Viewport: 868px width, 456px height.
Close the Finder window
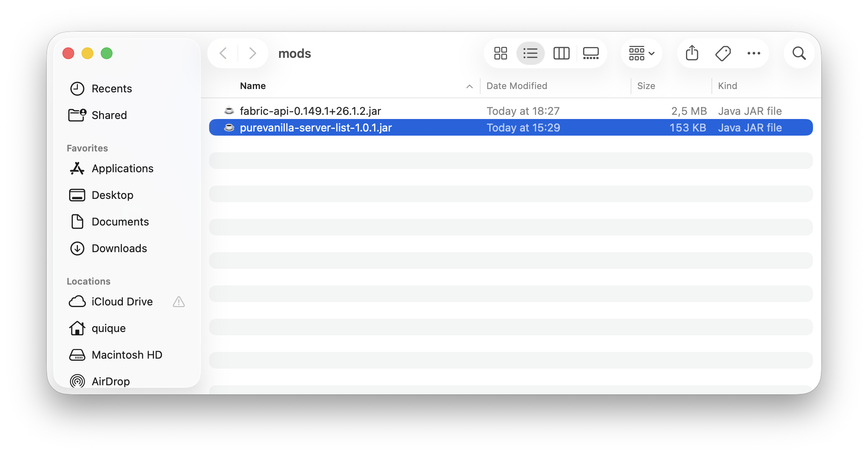pos(68,53)
